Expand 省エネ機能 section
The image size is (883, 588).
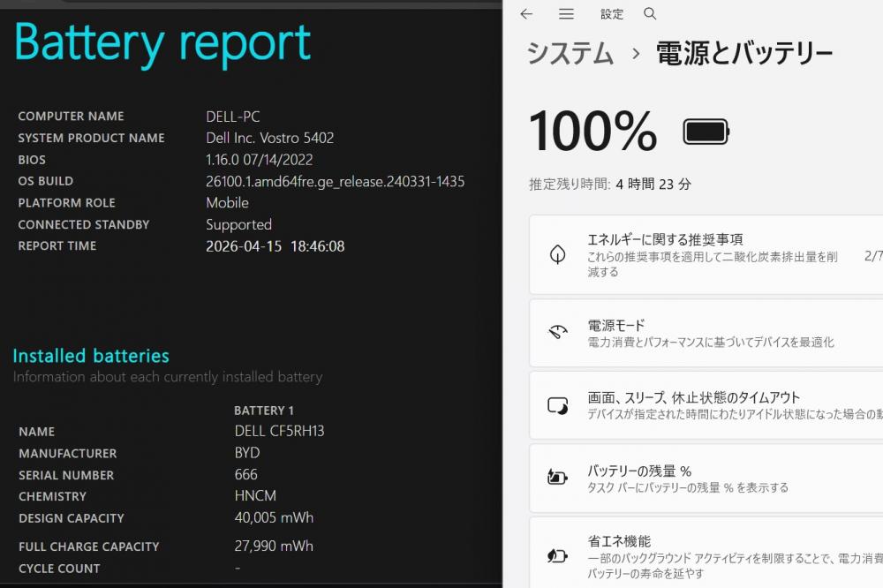tap(706, 553)
